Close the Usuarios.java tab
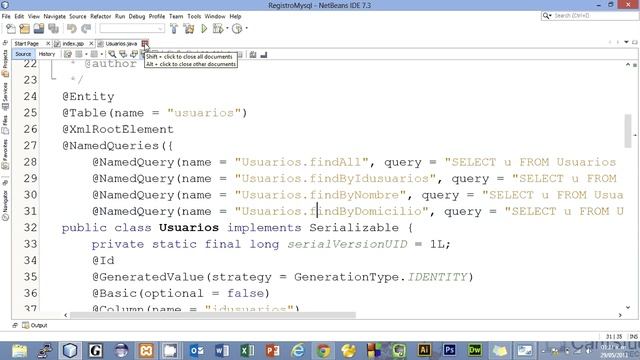This screenshot has width=640, height=360. point(145,43)
